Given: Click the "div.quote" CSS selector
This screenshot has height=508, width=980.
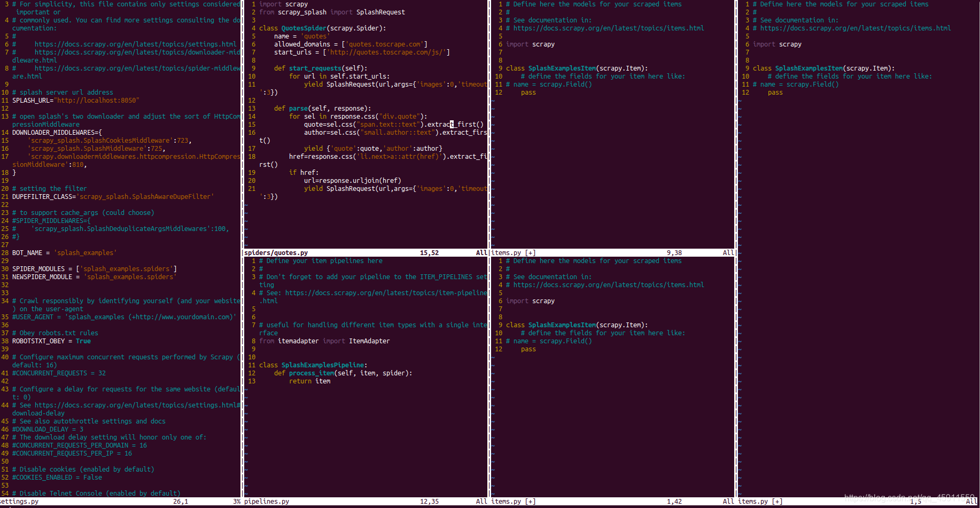Looking at the screenshot, I should coord(399,117).
